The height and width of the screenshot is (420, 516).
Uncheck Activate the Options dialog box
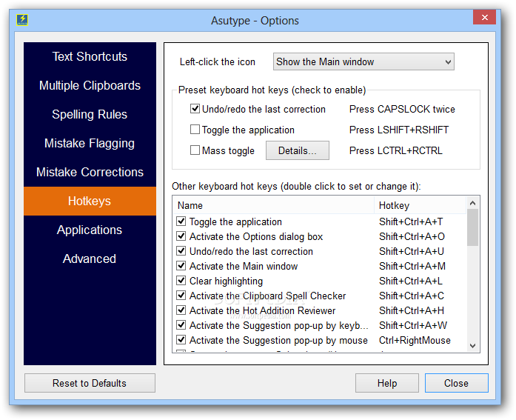pos(181,236)
